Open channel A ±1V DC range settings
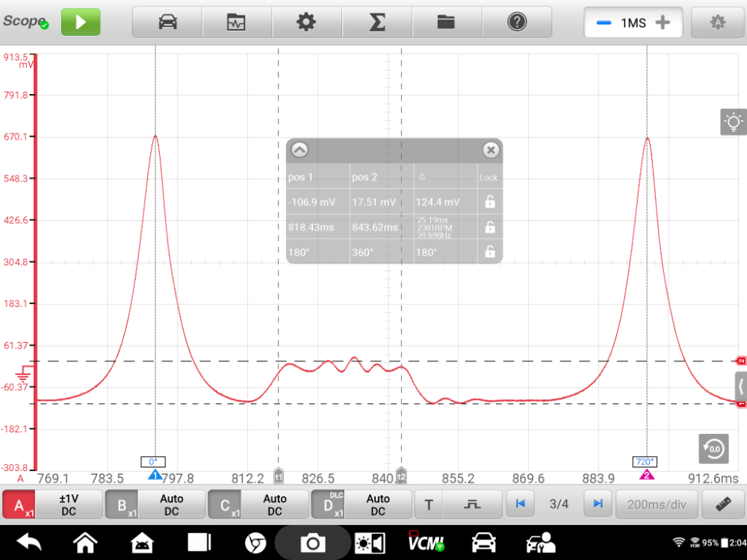Screen dimensions: 747x560 tap(69, 505)
